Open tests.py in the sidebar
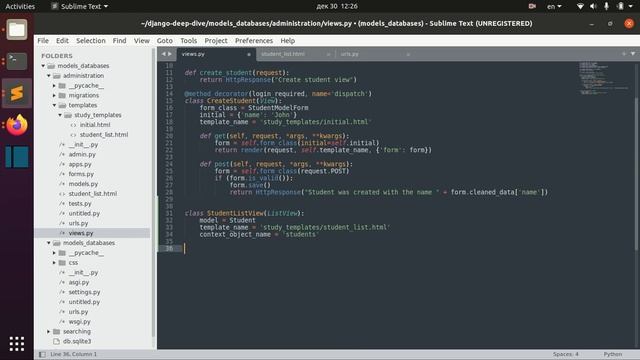The height and width of the screenshot is (360, 640). 80,203
